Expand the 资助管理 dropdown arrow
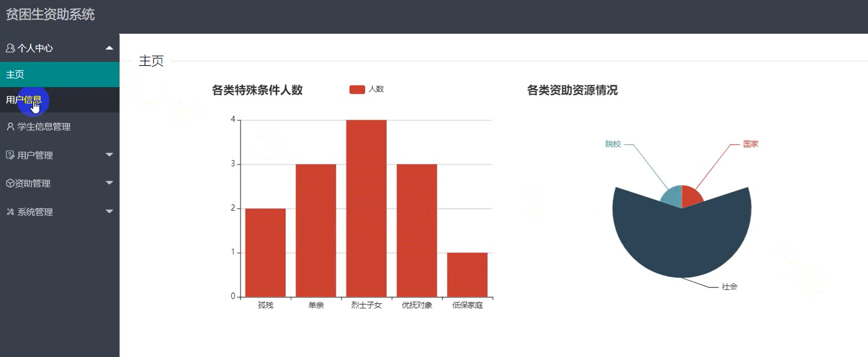This screenshot has width=868, height=357. 109,183
